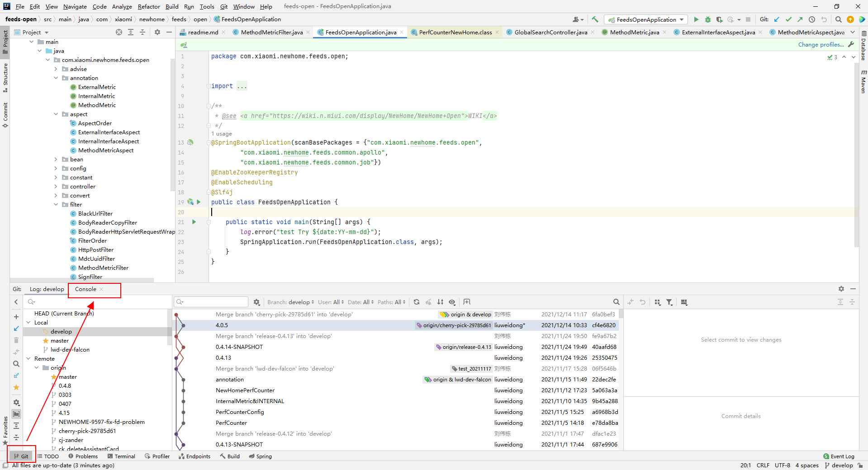
Task: Update project with the blue down-arrow Git icon
Action: pyautogui.click(x=777, y=19)
